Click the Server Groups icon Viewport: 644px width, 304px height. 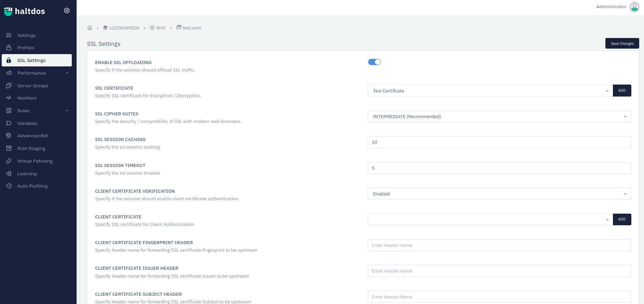point(9,86)
